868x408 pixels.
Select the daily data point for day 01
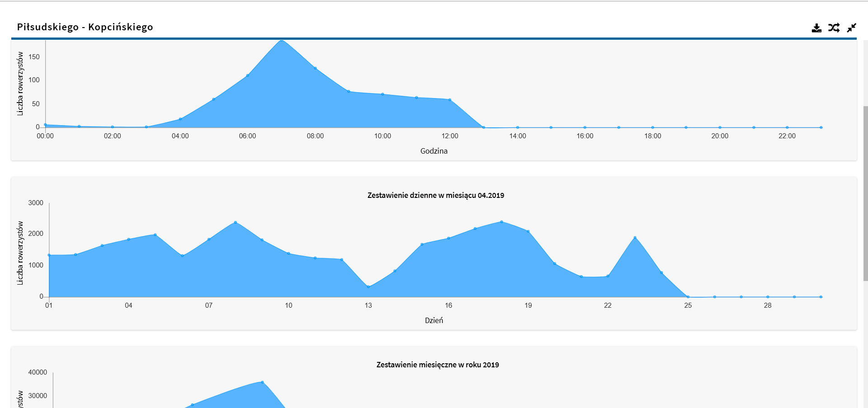[49, 255]
